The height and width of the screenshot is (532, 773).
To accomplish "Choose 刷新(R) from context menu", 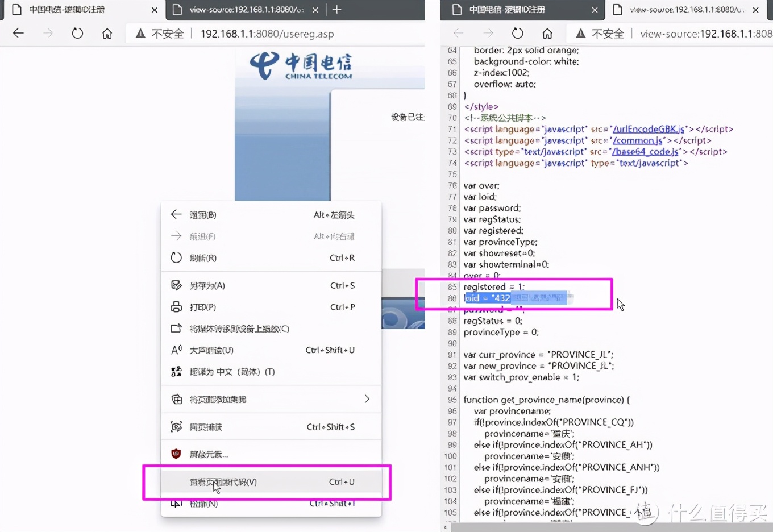I will (x=271, y=258).
